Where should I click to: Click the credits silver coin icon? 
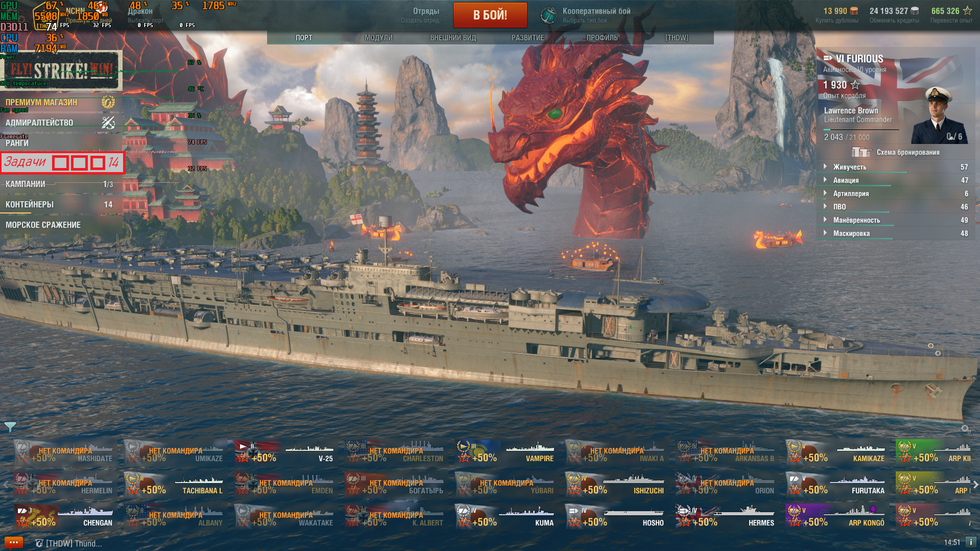click(x=915, y=11)
